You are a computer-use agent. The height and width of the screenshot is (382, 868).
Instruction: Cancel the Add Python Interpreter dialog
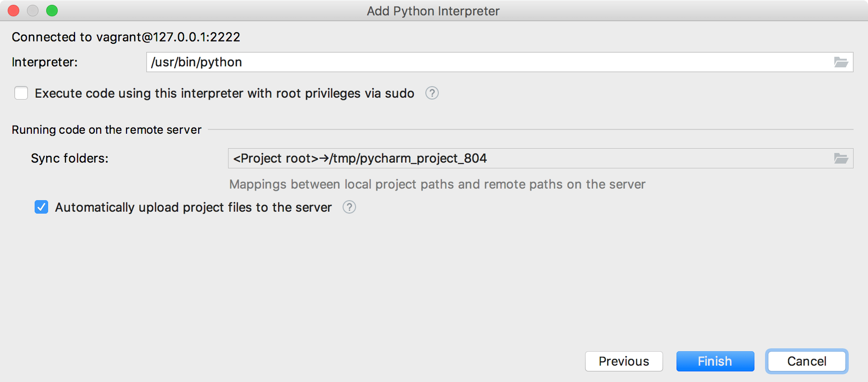[806, 361]
